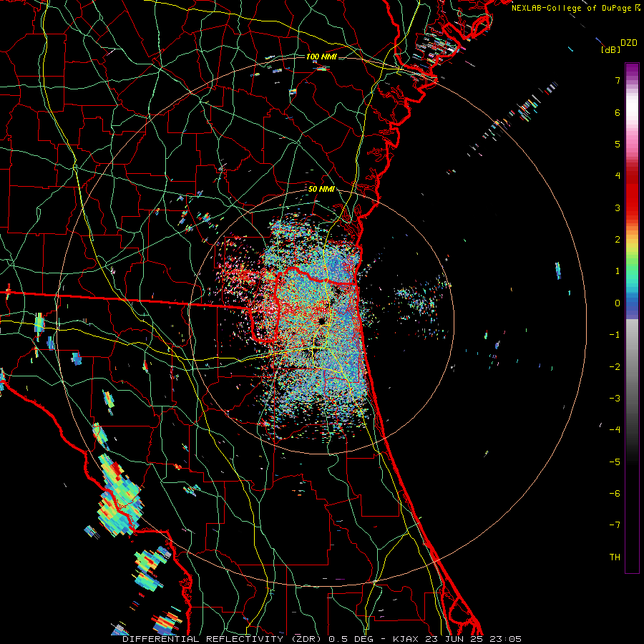Click the -5 value on color scale

[x=615, y=462]
